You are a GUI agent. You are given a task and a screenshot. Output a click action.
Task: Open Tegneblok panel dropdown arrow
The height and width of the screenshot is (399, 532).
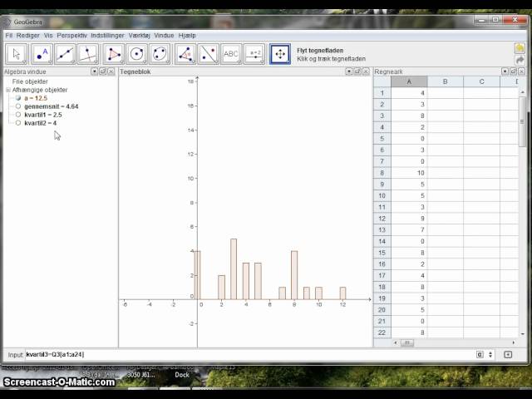click(348, 71)
